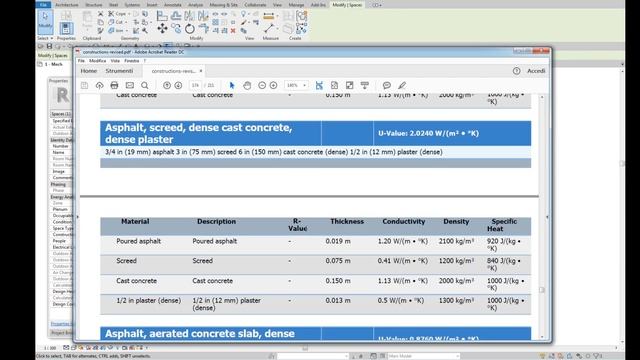Zoom out with the minus circle icon

pos(262,85)
